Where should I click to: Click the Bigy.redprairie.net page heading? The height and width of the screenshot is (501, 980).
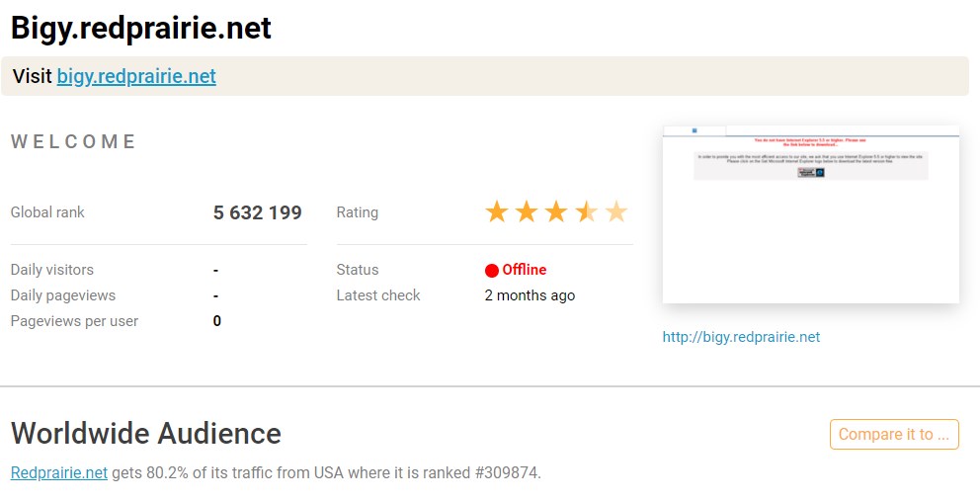click(x=141, y=28)
